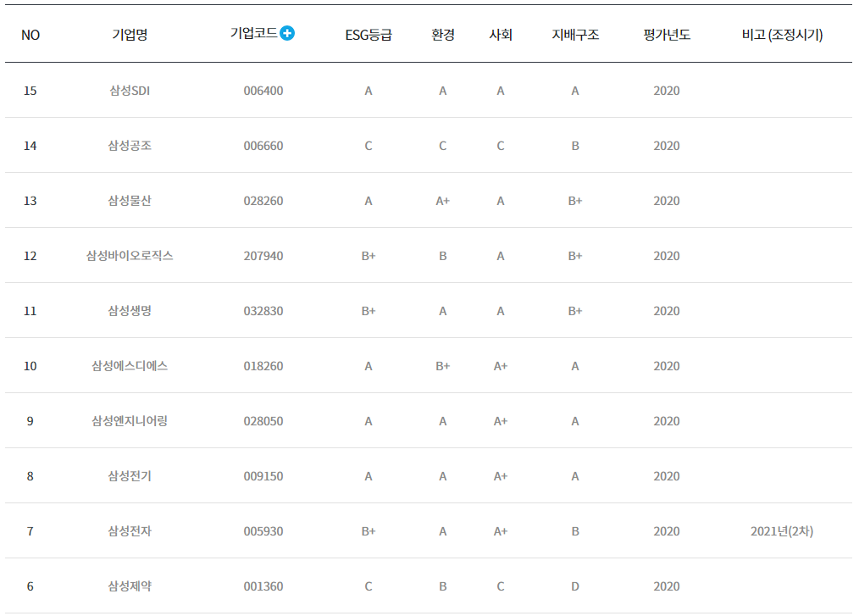859x616 pixels.
Task: Select company code 028260
Action: click(x=263, y=201)
